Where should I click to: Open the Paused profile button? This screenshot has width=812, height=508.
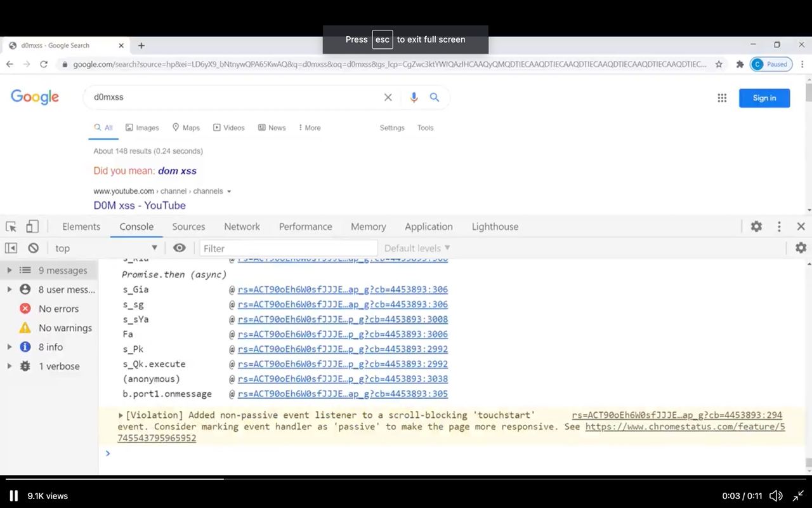point(771,64)
